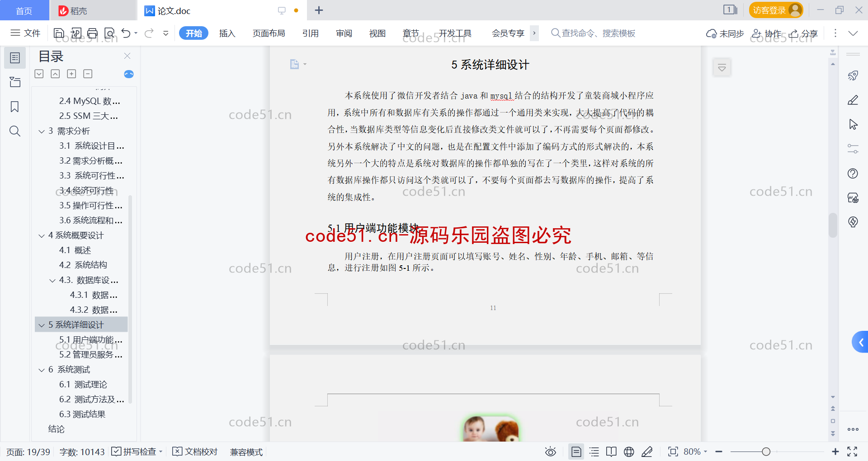The image size is (868, 461).
Task: Click the Redo arrow icon
Action: pyautogui.click(x=149, y=33)
